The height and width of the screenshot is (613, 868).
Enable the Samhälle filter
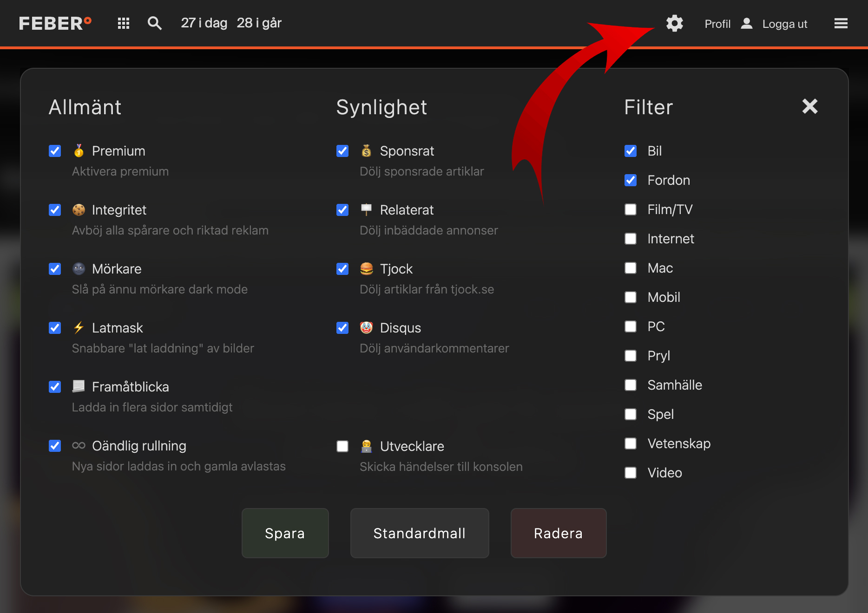(x=631, y=385)
